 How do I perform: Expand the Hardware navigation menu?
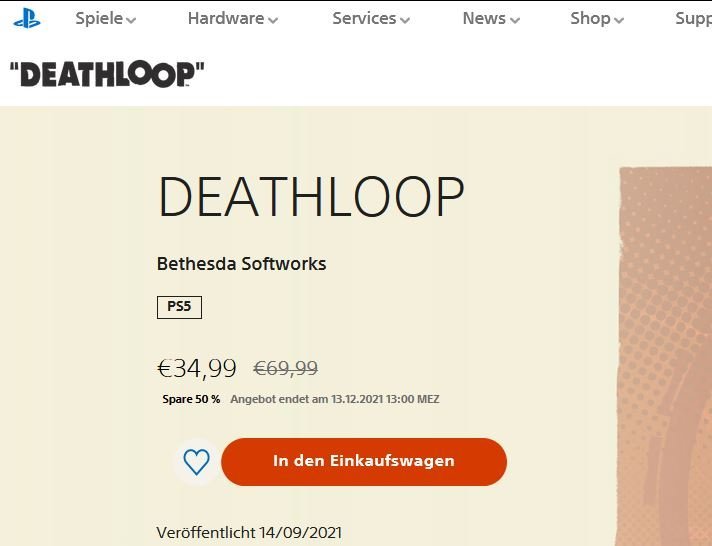pyautogui.click(x=232, y=19)
